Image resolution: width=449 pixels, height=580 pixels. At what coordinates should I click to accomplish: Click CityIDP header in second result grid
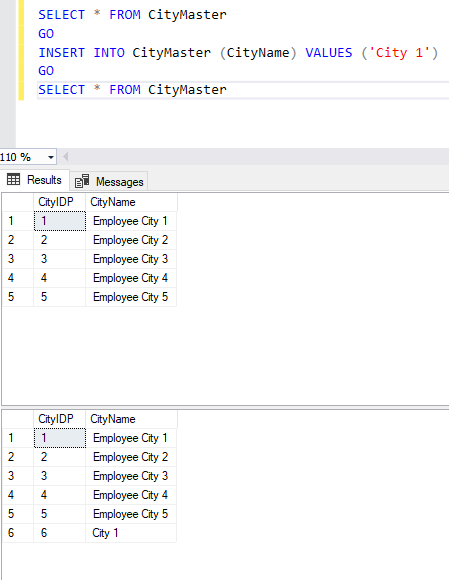[x=59, y=419]
